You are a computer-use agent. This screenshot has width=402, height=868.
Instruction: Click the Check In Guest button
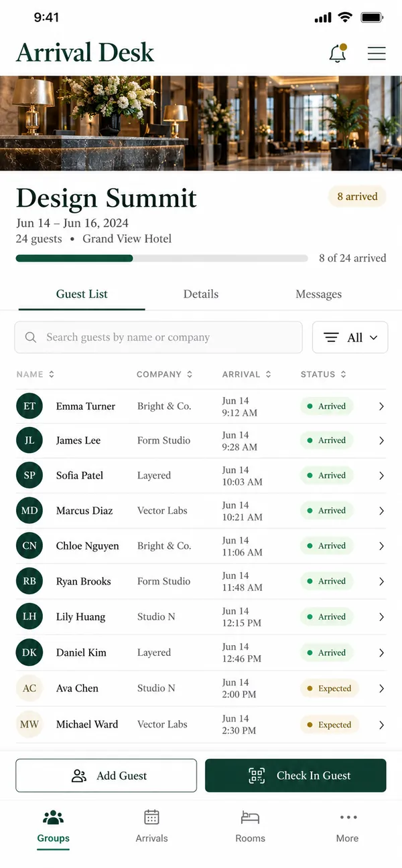tap(295, 776)
